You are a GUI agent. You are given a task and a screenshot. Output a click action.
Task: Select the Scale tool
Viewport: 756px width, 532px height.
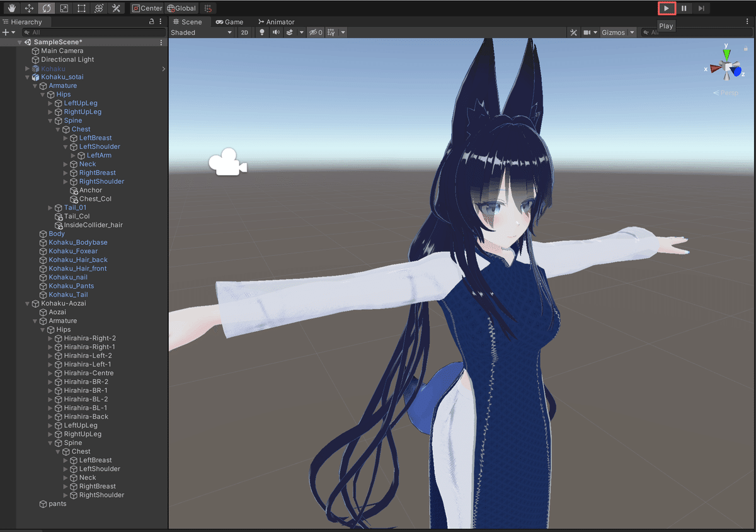tap(64, 8)
